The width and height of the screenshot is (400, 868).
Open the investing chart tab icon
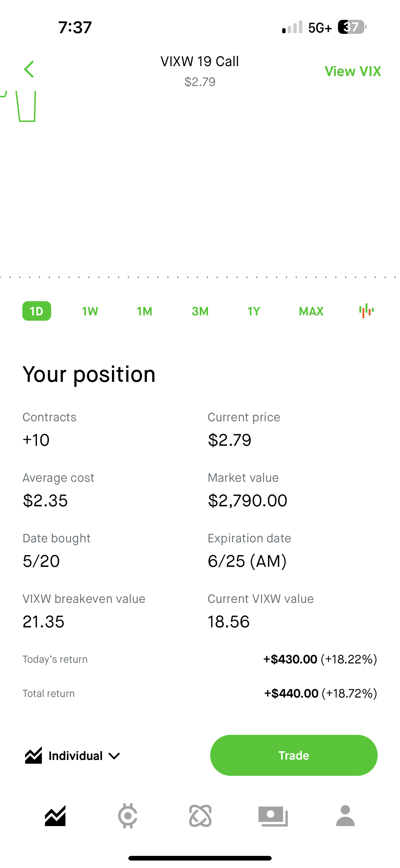(x=55, y=816)
